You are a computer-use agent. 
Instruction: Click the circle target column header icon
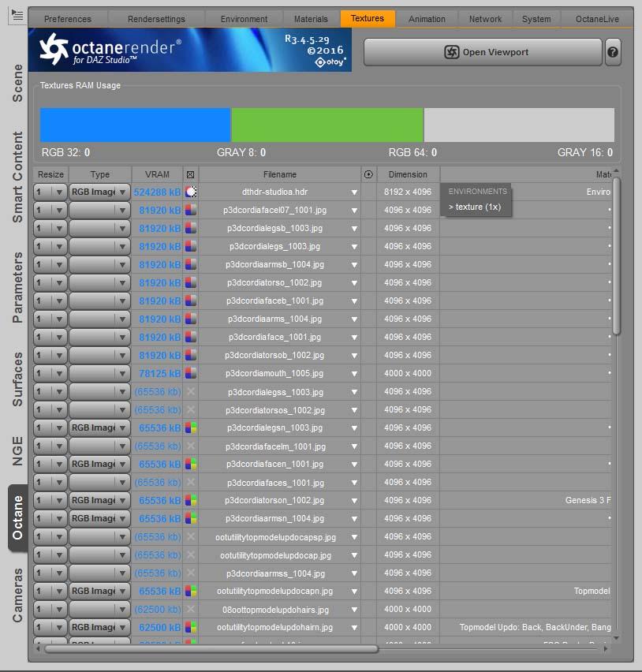(x=368, y=174)
